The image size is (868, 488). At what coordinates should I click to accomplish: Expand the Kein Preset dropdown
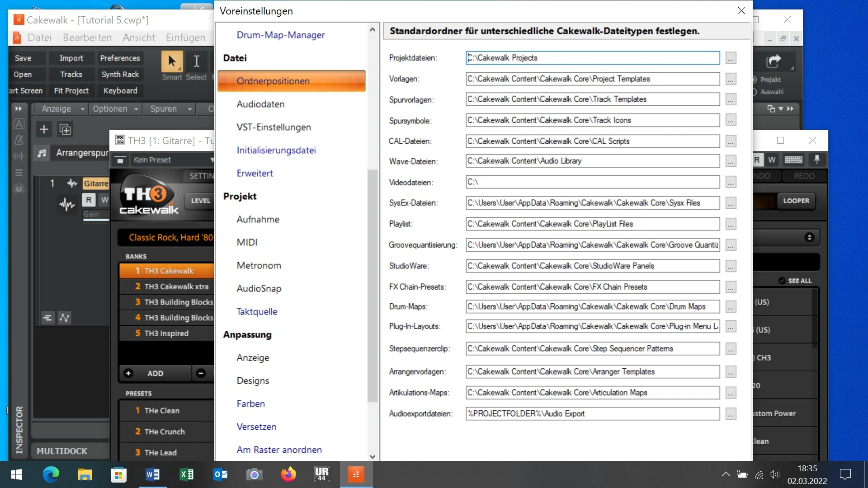tap(172, 160)
